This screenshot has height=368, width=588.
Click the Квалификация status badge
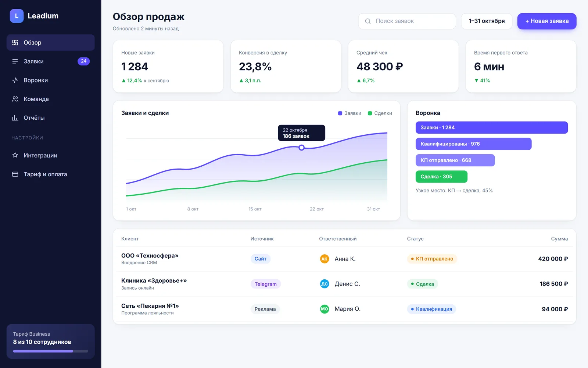point(431,309)
